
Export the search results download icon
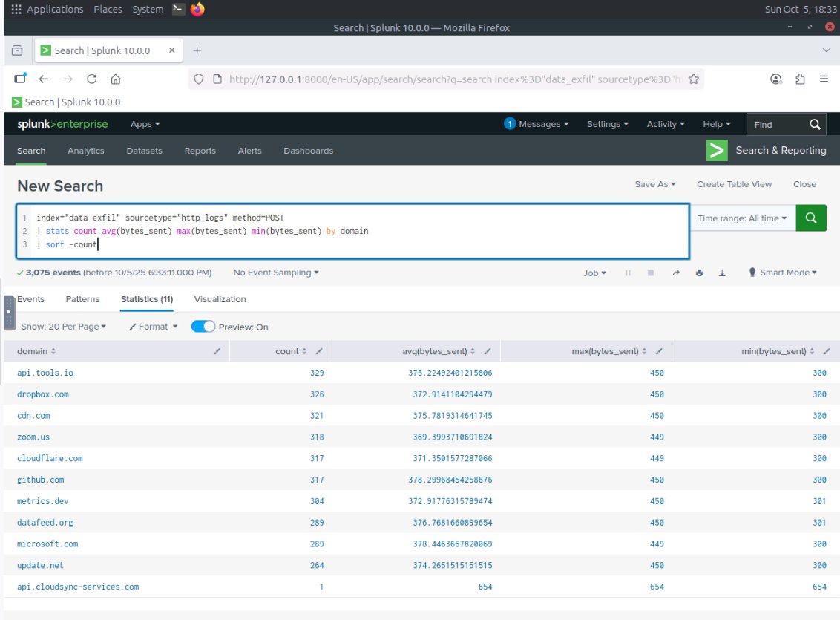point(722,273)
